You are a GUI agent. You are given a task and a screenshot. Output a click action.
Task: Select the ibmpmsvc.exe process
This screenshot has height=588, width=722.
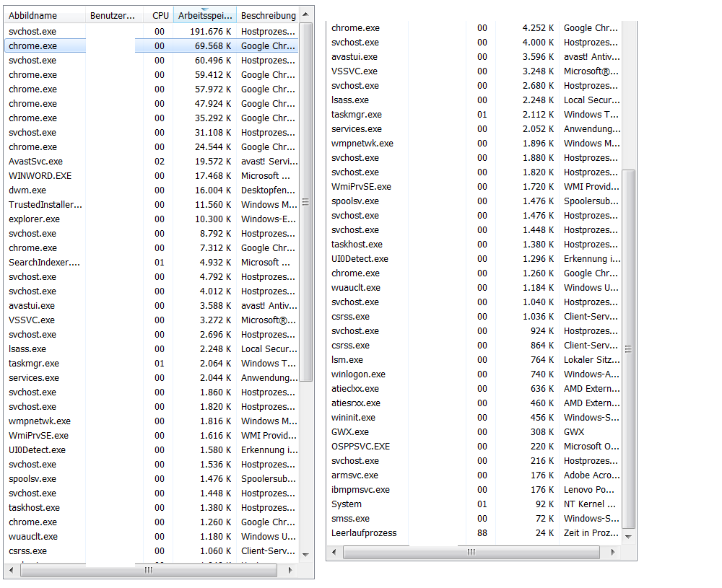[x=474, y=490]
